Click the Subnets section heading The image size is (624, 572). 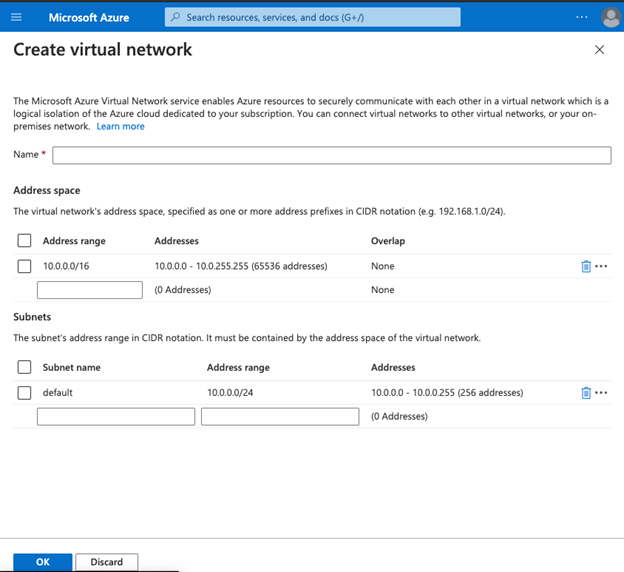[32, 317]
